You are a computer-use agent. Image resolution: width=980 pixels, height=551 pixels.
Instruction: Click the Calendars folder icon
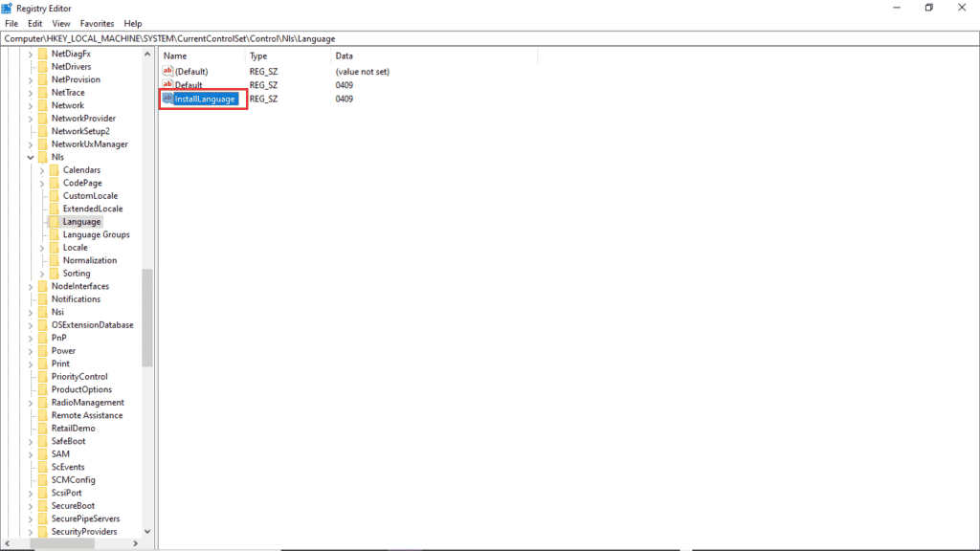tap(55, 170)
